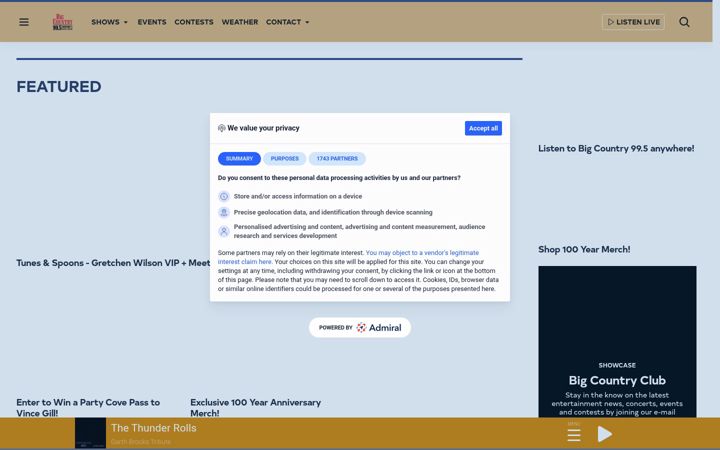Image resolution: width=720 pixels, height=450 pixels.
Task: Click the Listen Live button
Action: tap(633, 22)
